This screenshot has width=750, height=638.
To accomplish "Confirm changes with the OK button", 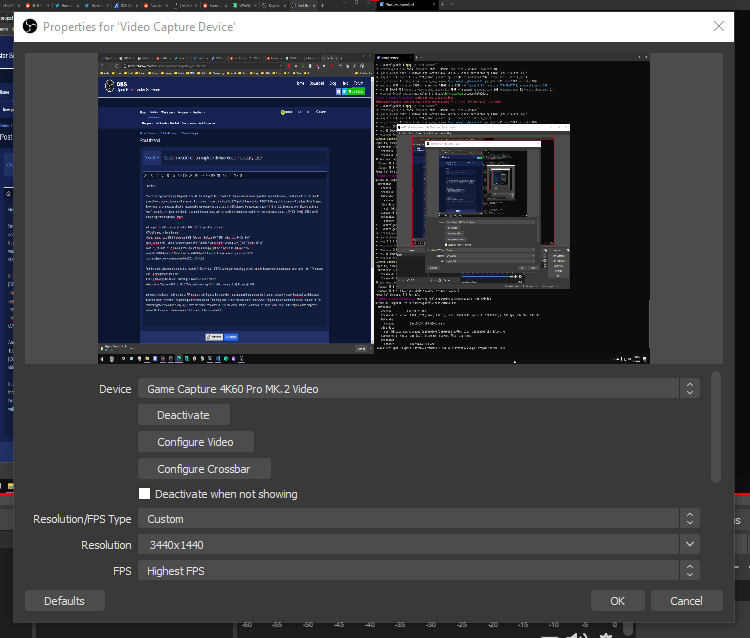I will tap(618, 601).
